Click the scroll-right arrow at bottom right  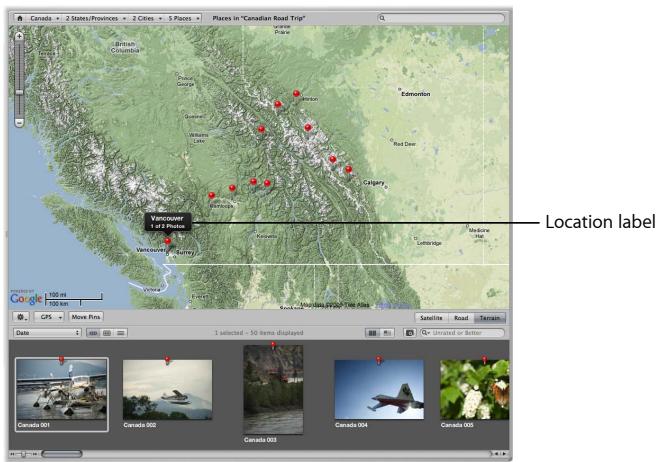point(504,454)
